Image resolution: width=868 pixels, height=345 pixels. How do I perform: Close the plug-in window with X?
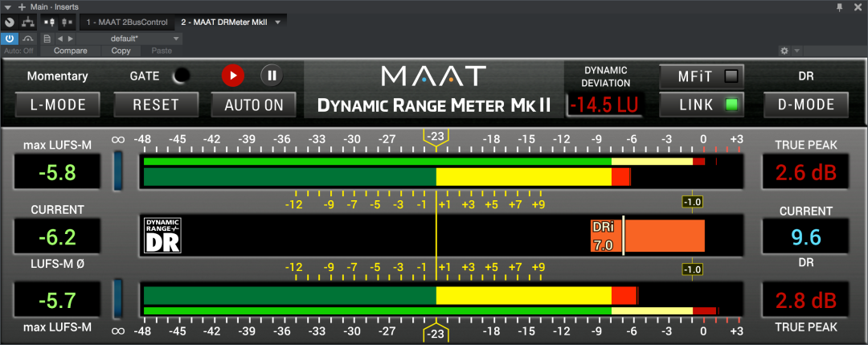858,6
